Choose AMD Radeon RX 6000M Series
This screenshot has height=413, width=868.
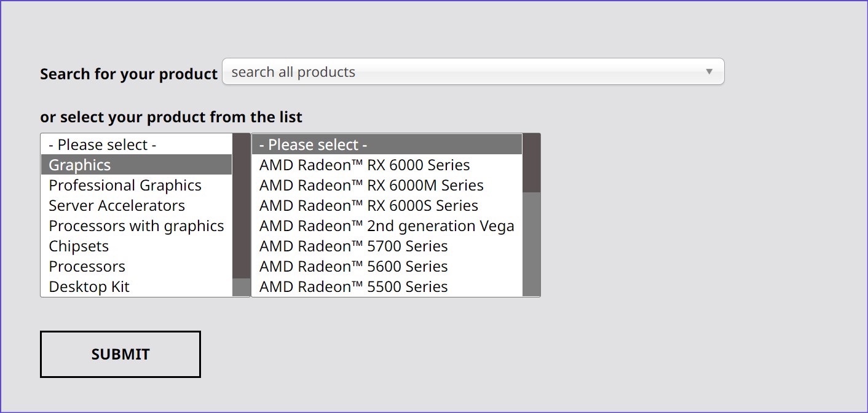tap(370, 184)
